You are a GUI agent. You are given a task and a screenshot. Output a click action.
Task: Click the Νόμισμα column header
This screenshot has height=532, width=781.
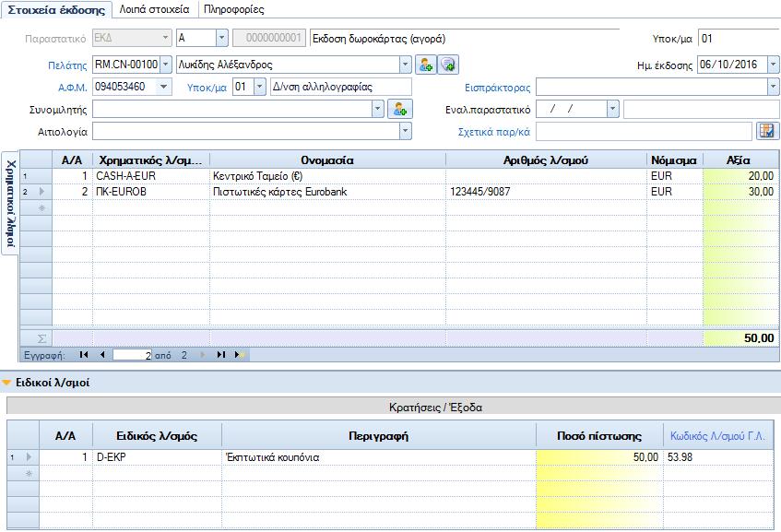pyautogui.click(x=674, y=160)
